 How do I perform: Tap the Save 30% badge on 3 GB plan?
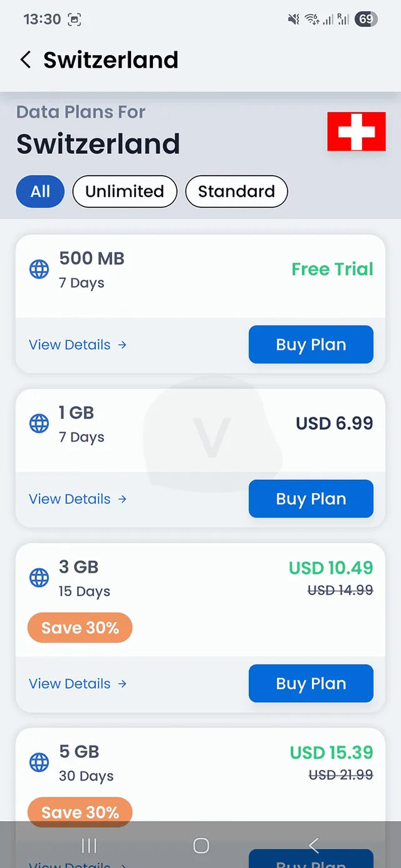click(x=80, y=628)
